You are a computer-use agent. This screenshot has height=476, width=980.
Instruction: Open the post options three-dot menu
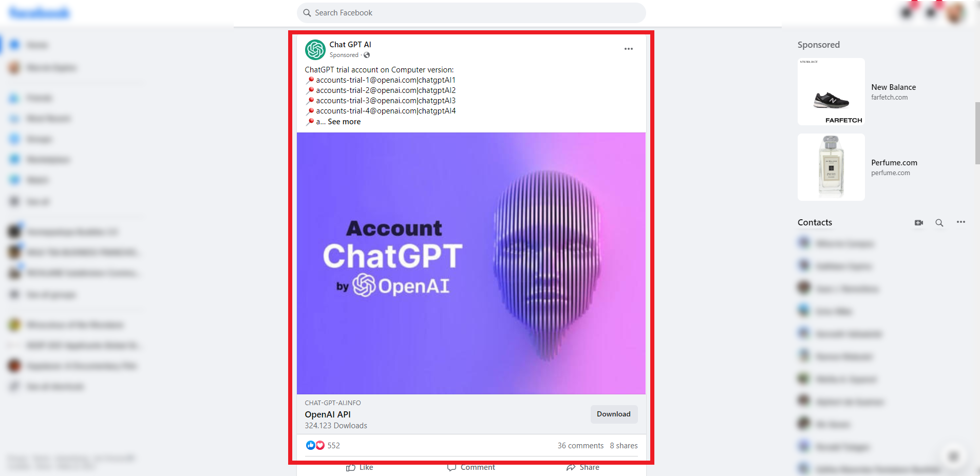pyautogui.click(x=628, y=49)
